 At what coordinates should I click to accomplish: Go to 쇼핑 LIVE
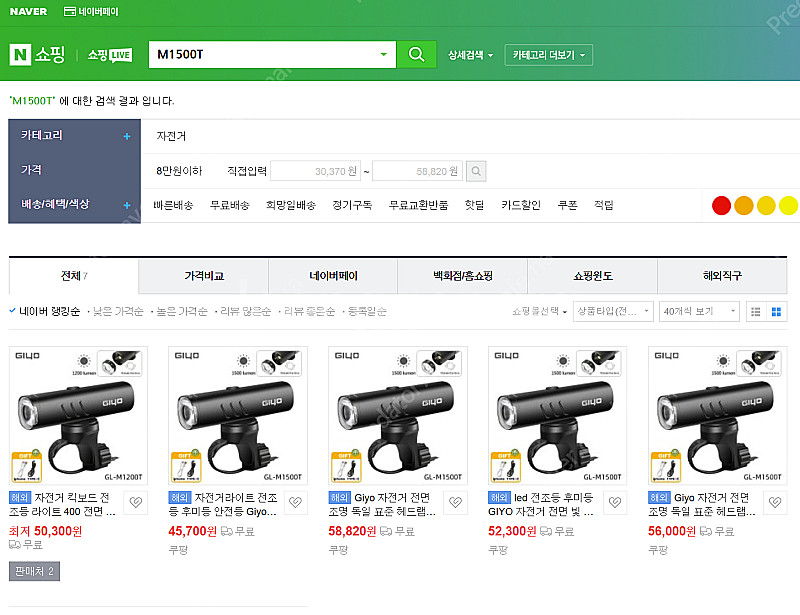point(109,55)
